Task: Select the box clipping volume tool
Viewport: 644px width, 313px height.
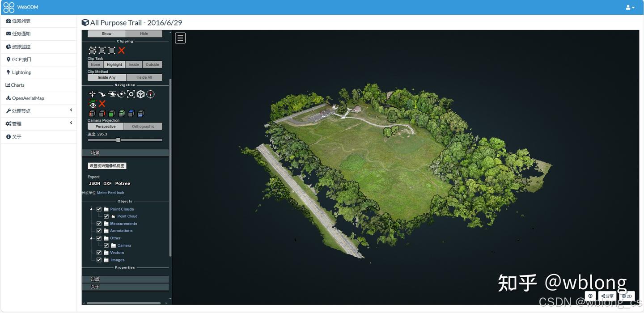Action: coord(92,50)
